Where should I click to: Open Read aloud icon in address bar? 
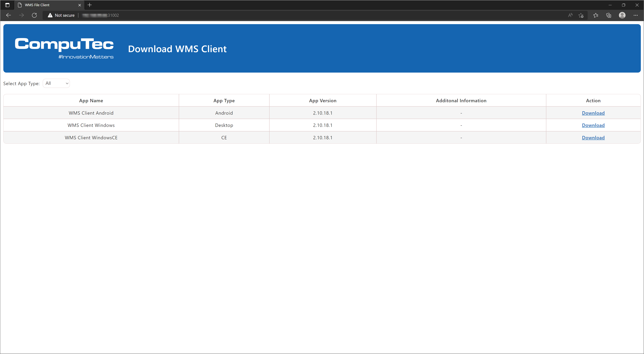[570, 15]
